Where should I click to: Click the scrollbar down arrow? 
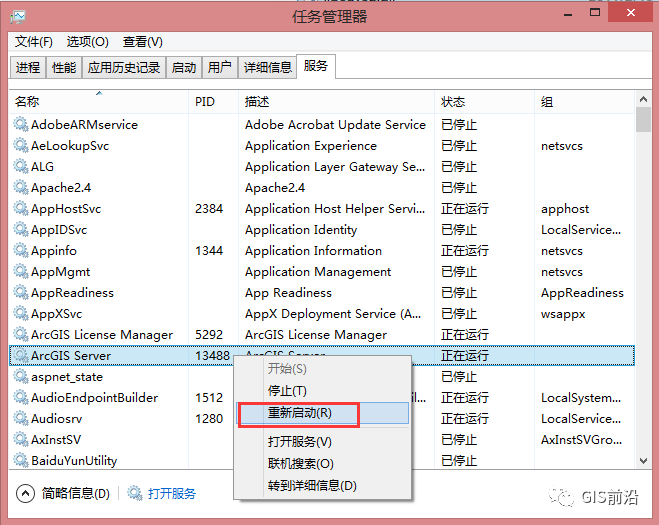click(643, 461)
